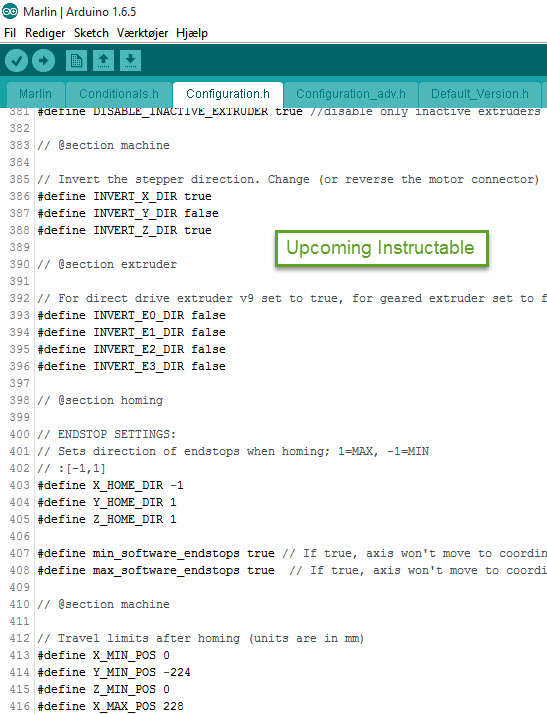The width and height of the screenshot is (547, 714).
Task: Click the INVERT_E3_DIR false line
Action: click(x=132, y=366)
